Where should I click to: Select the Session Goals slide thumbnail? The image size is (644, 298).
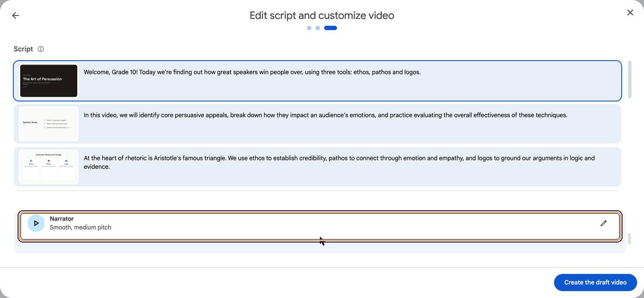coord(49,124)
